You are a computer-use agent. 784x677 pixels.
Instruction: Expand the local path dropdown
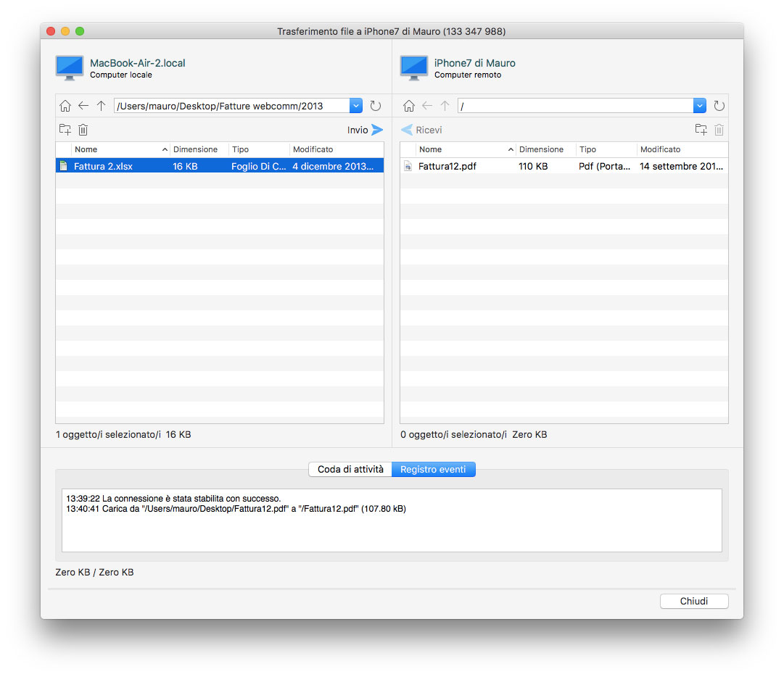356,106
